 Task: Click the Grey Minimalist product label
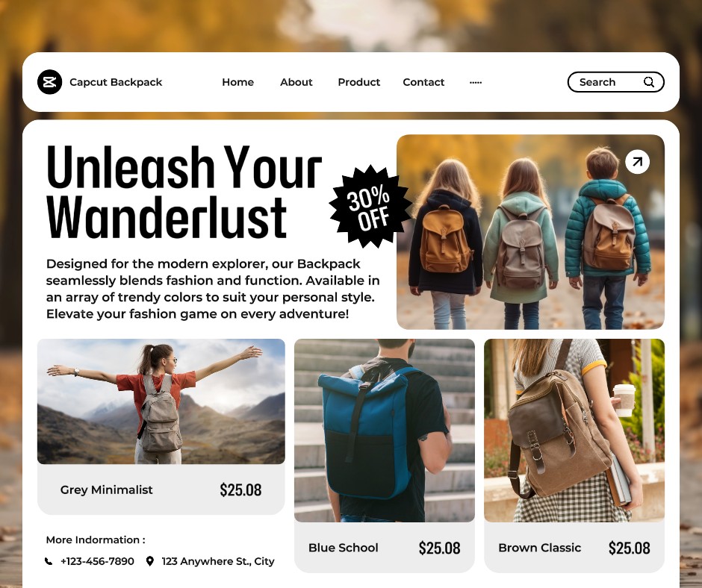pos(107,490)
